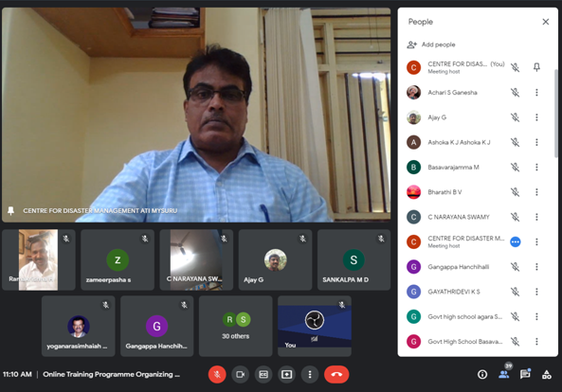The width and height of the screenshot is (562, 392).
Task: Select zameerpasha s tile
Action: pyautogui.click(x=118, y=259)
